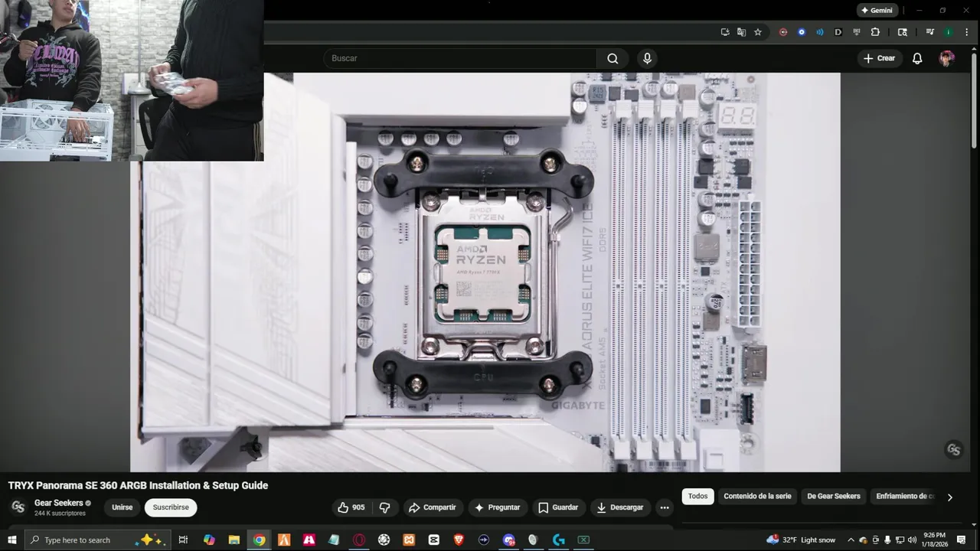Open File Explorer from the taskbar
Screen dimensions: 980x551
[234, 540]
